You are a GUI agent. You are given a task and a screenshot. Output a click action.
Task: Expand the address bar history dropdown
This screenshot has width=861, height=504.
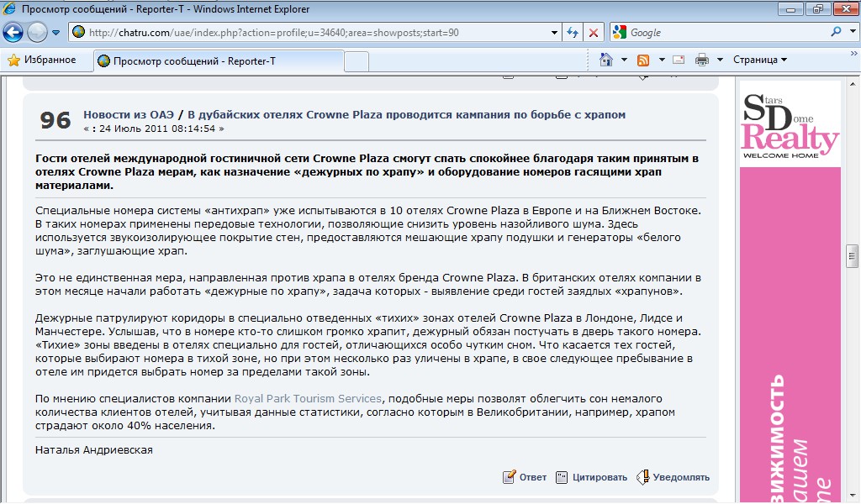click(x=554, y=33)
